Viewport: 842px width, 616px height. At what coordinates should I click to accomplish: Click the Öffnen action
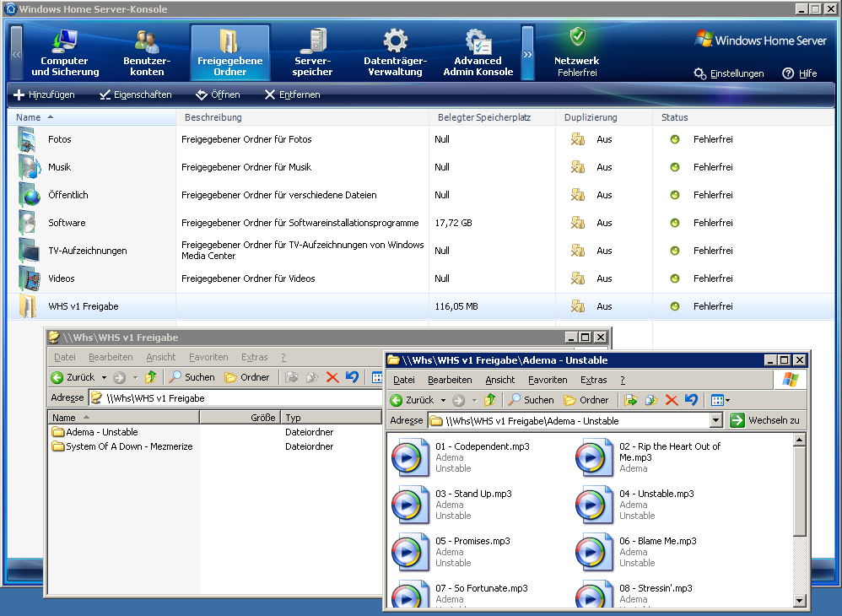[218, 95]
